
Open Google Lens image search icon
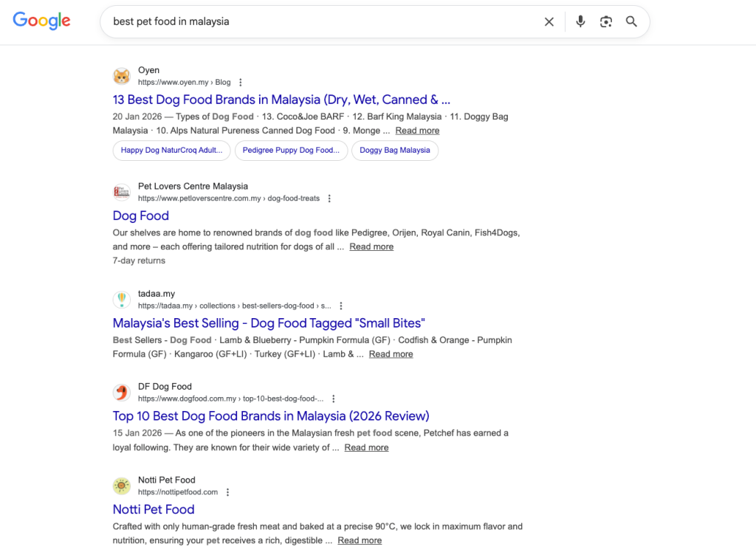tap(606, 22)
